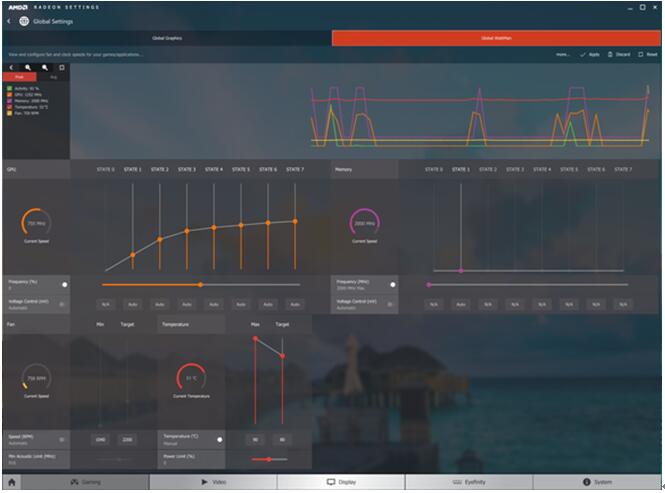Image resolution: width=665 pixels, height=493 pixels.
Task: Click the Memory STATE 5 column header
Action: tap(569, 169)
